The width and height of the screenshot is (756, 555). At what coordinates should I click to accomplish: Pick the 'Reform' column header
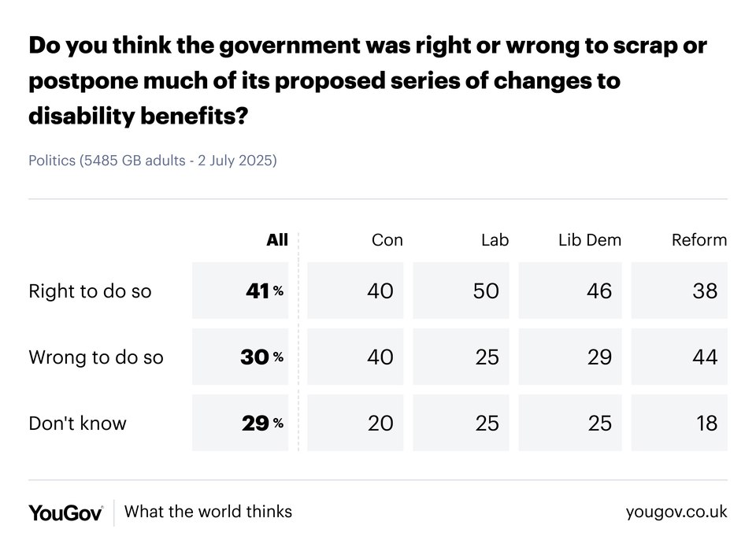point(699,240)
